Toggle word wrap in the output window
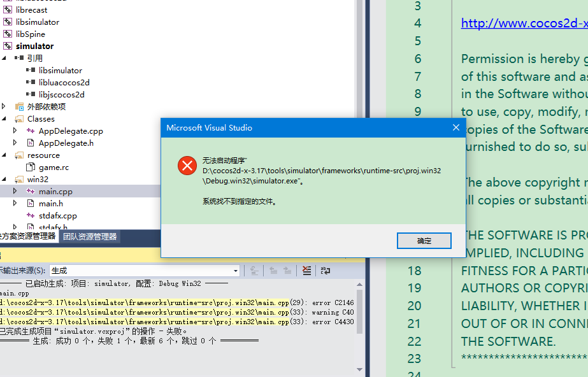Image resolution: width=588 pixels, height=377 pixels. click(326, 271)
